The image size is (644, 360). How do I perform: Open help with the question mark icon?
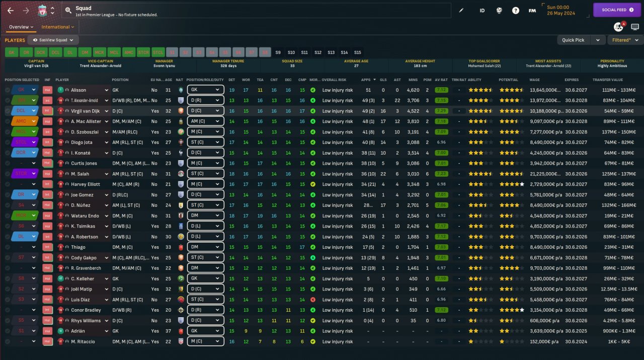516,10
